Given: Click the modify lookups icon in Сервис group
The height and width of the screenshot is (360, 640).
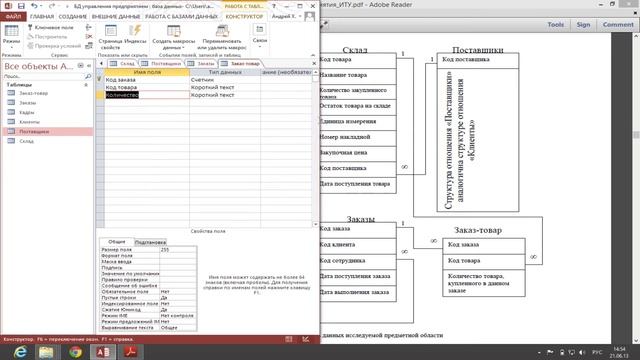Looking at the screenshot, I should coord(89,46).
